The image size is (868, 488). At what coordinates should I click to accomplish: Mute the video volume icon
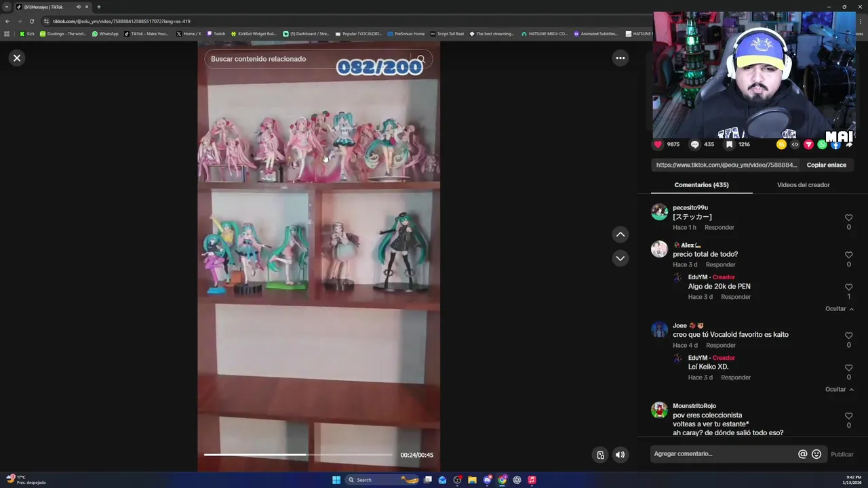coord(620,455)
